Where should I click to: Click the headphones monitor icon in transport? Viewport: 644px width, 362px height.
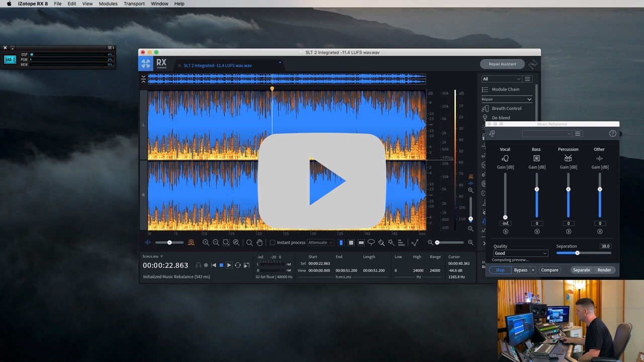point(198,265)
